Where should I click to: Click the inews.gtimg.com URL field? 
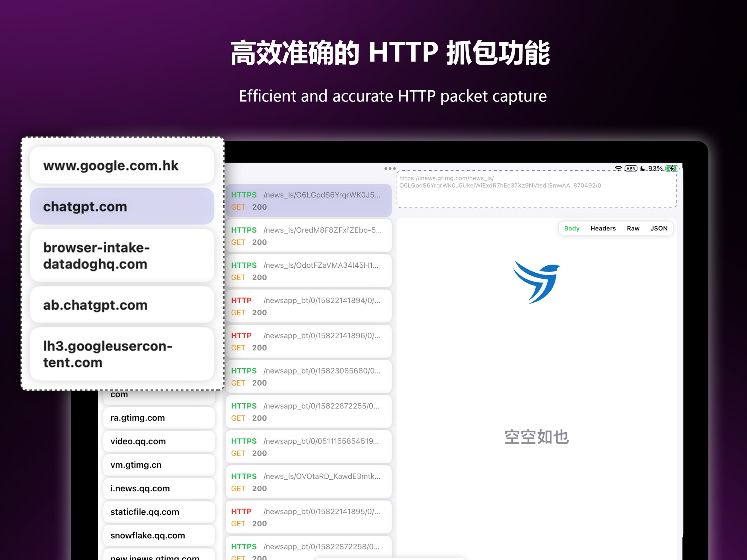tap(536, 189)
